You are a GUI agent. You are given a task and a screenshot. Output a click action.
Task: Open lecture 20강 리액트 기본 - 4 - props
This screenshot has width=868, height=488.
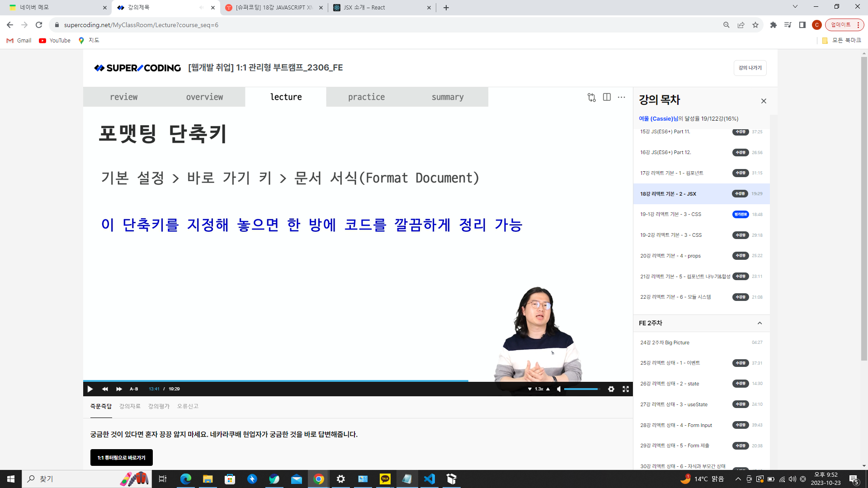(x=701, y=256)
